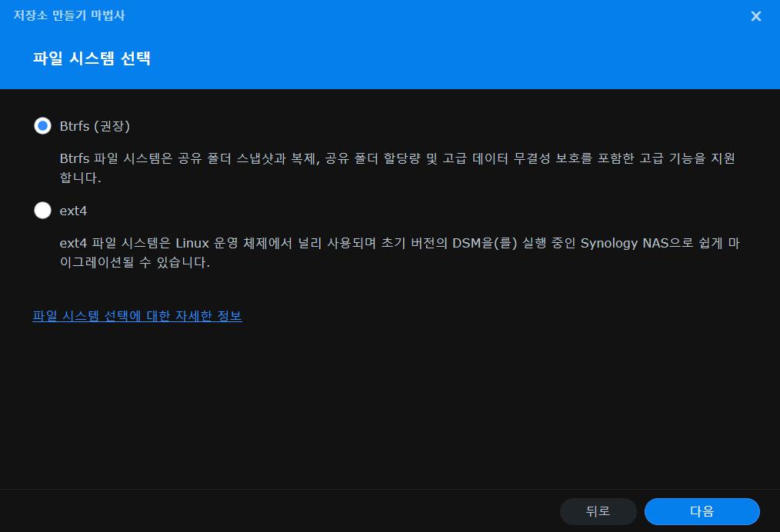Click '권장' next to Btrfs
The height and width of the screenshot is (532, 780).
115,126
